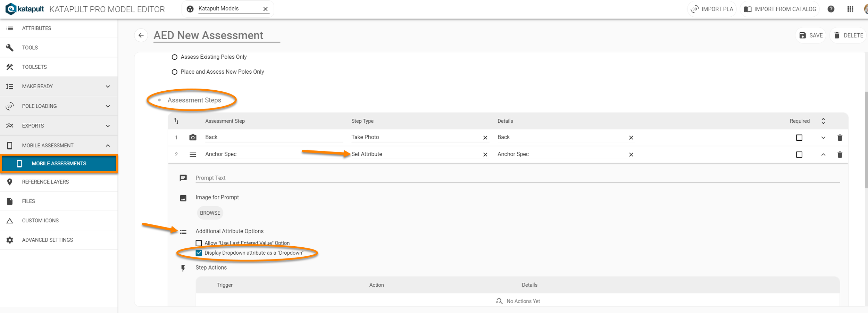Enable 'Allow Use Last Entered Value' option
Viewport: 868px width, 313px height.
199,243
